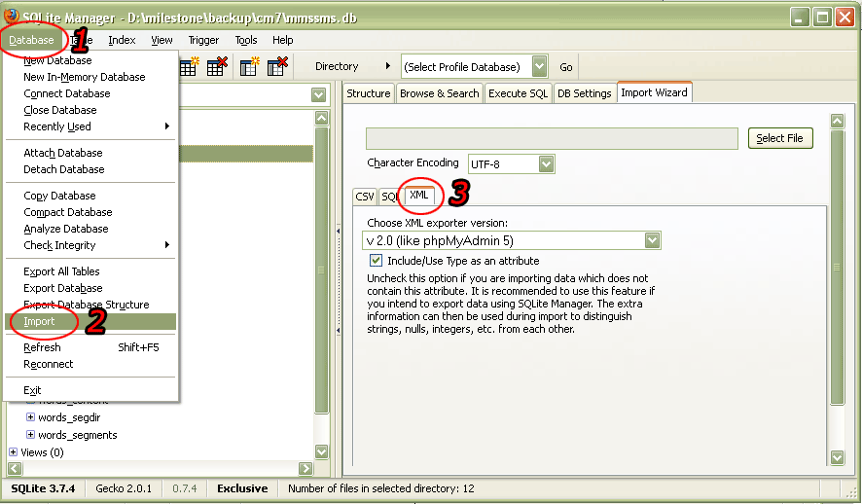Open the Recently Used submenu

(x=90, y=126)
